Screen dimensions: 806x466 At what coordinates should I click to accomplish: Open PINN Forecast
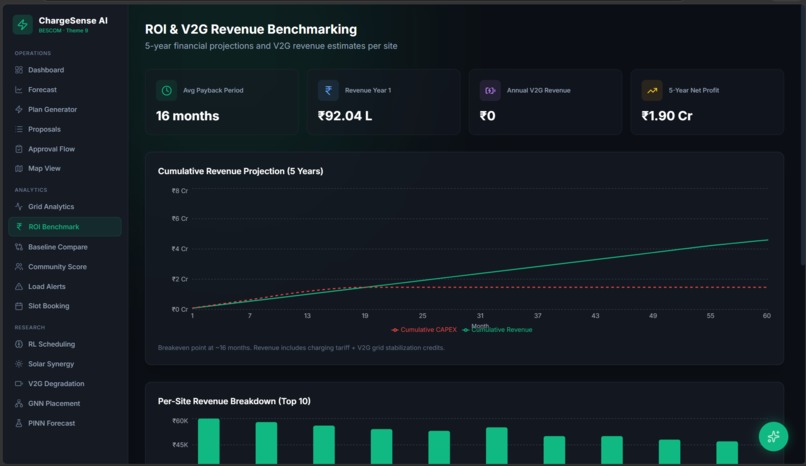(65, 423)
